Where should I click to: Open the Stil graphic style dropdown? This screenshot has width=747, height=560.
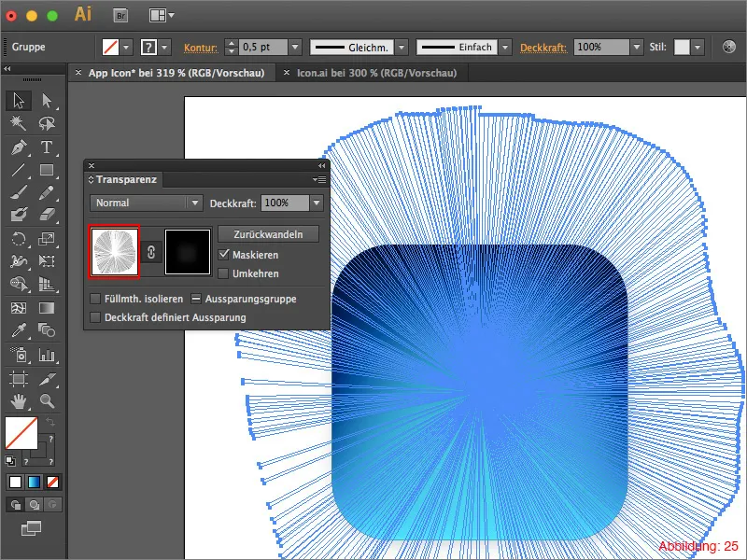pyautogui.click(x=698, y=48)
